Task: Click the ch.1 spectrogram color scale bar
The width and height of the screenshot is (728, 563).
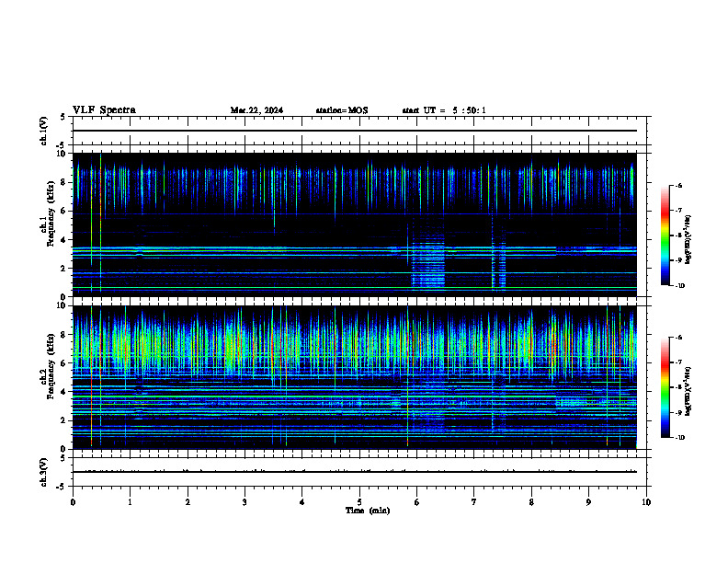Action: click(665, 236)
